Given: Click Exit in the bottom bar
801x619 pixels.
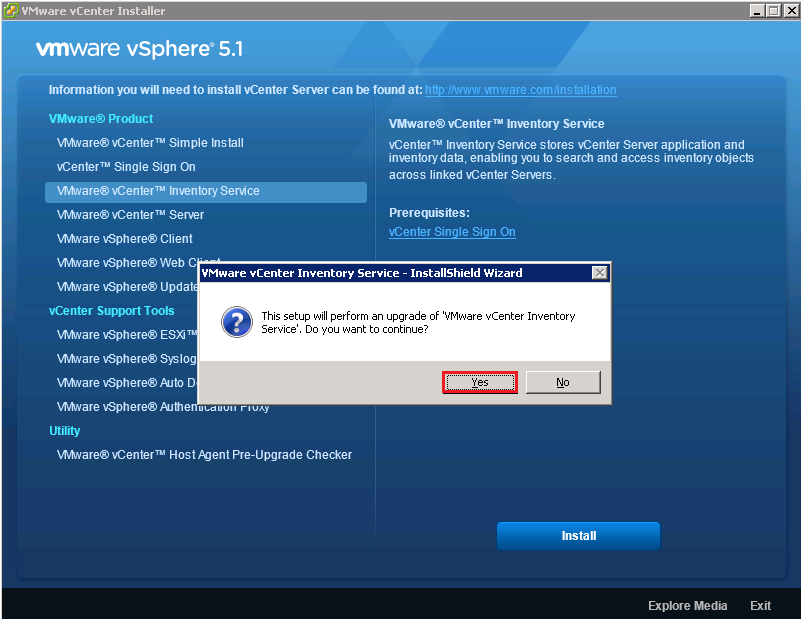Looking at the screenshot, I should pyautogui.click(x=760, y=606).
